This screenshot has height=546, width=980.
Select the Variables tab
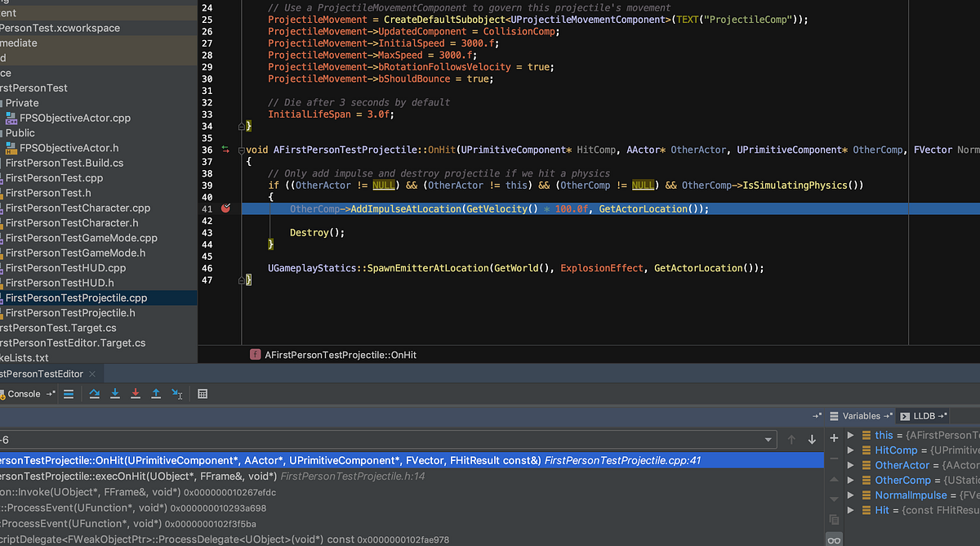860,415
